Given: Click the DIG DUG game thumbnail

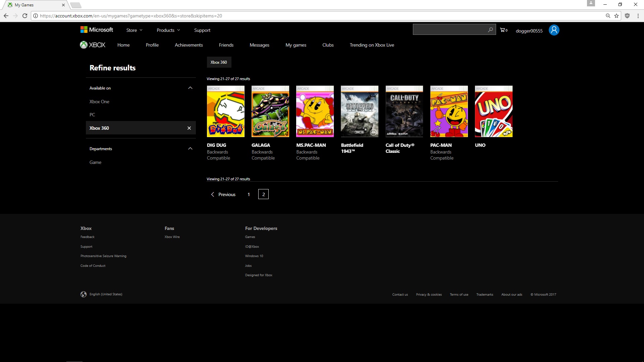Looking at the screenshot, I should (225, 111).
